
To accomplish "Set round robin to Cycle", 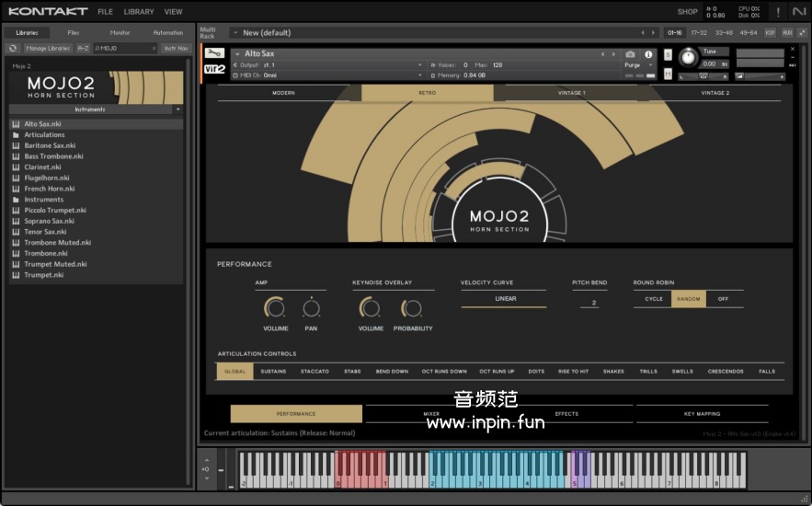I will 653,299.
